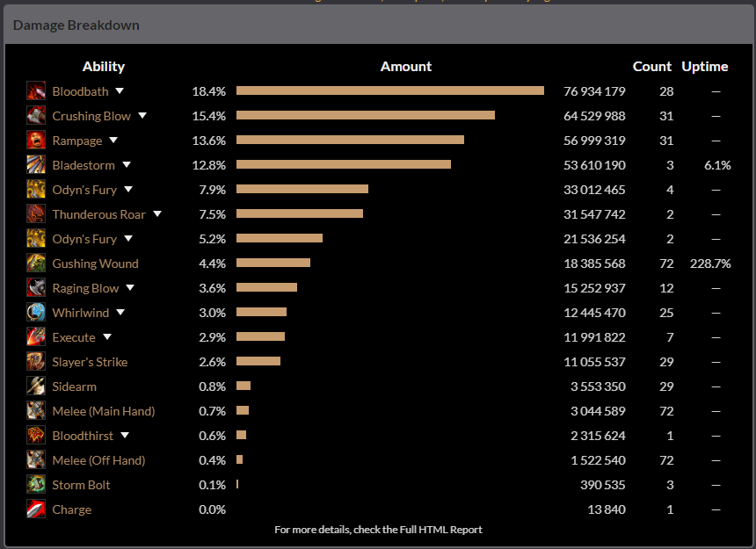Click the Storm Bolt ability icon
This screenshot has height=549, width=756.
coord(36,485)
